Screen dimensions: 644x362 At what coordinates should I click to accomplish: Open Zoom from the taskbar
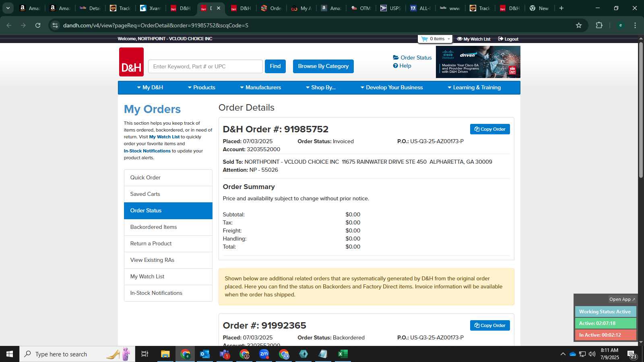[264, 354]
